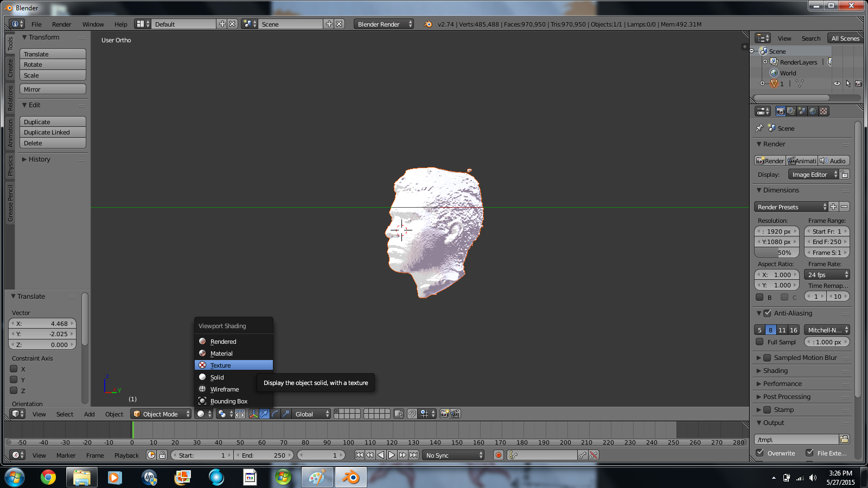868x488 pixels.
Task: Toggle the Y constraint axis checkbox
Action: pyautogui.click(x=14, y=380)
